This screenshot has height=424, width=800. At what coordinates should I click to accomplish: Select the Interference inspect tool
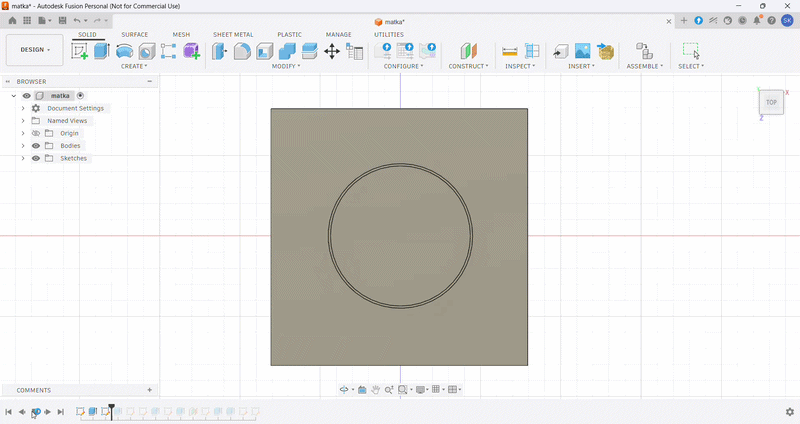(x=532, y=51)
